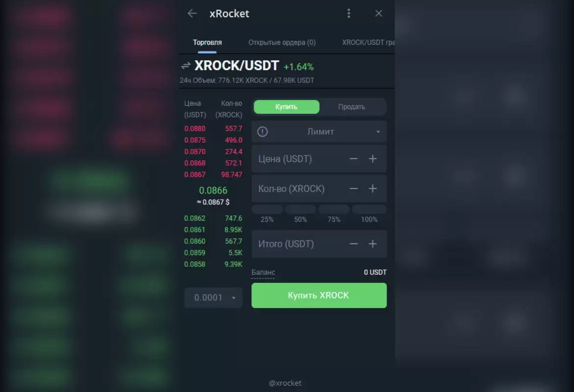Decrease Кол-во (XROCK) with the minus icon

[x=353, y=189]
